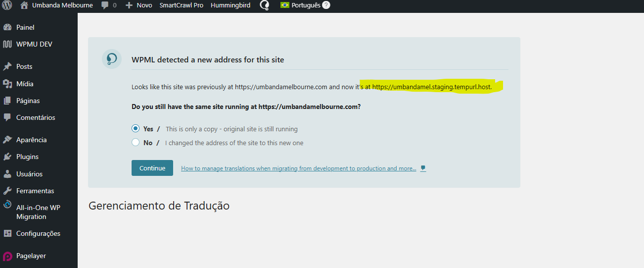Open SmartCrawl Pro from the admin bar
644x268 pixels.
pos(182,5)
